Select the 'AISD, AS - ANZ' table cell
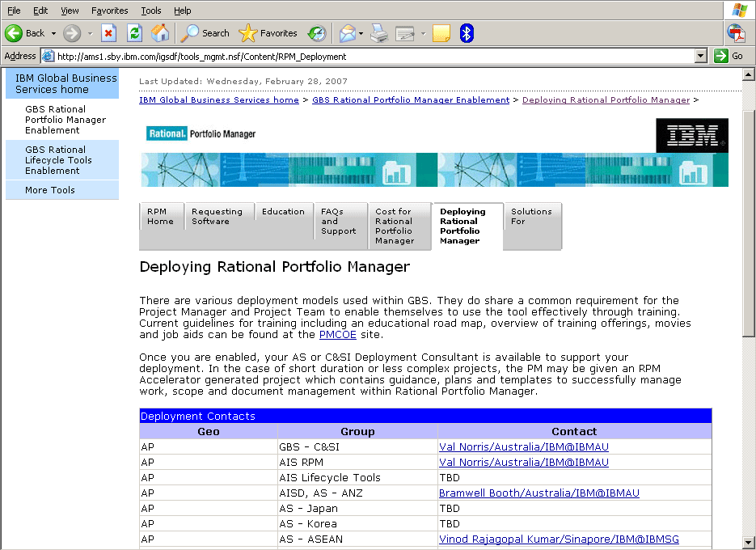Screen dimensions: 756x550 pyautogui.click(x=357, y=493)
